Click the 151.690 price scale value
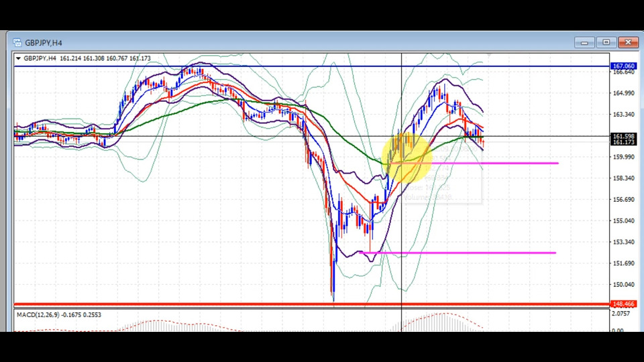The width and height of the screenshot is (644, 362). [623, 263]
